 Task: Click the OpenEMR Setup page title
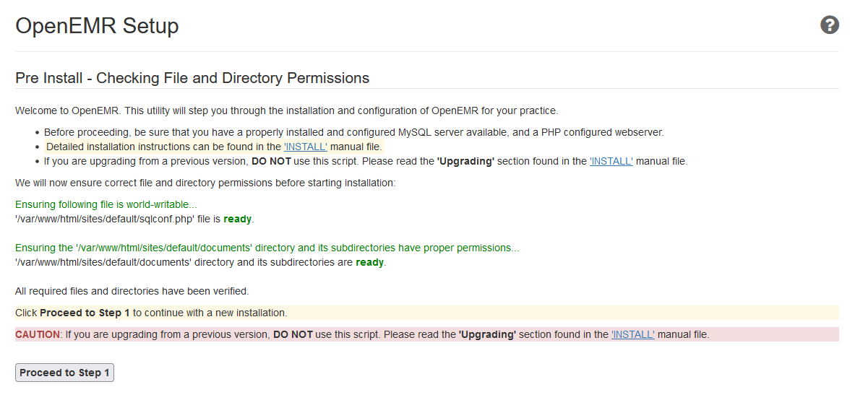97,26
